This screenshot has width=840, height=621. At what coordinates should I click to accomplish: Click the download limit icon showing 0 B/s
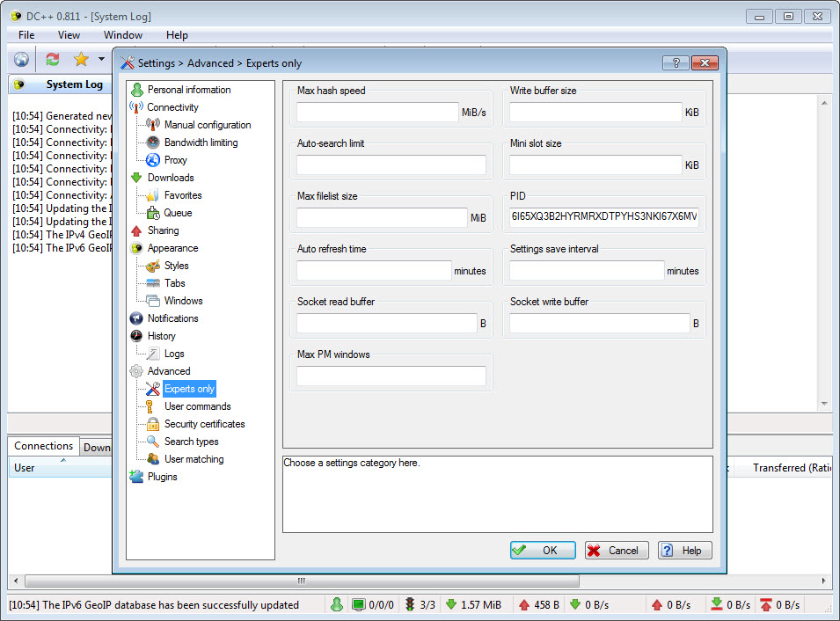coord(718,604)
